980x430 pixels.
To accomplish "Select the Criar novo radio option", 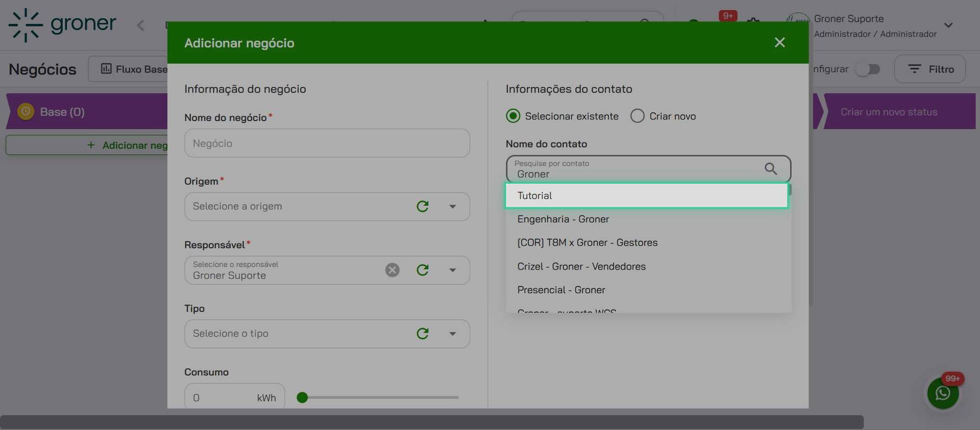I will [x=638, y=116].
